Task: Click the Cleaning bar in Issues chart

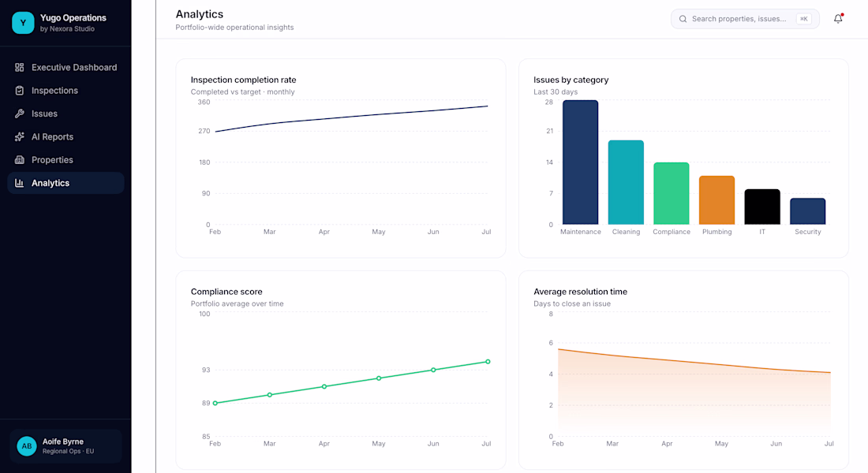Action: tap(626, 183)
